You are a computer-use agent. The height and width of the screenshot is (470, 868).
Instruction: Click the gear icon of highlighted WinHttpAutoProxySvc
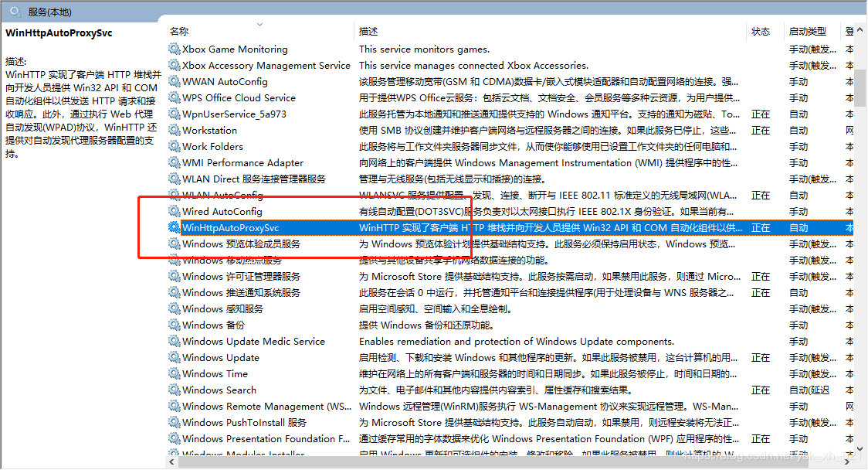[174, 228]
